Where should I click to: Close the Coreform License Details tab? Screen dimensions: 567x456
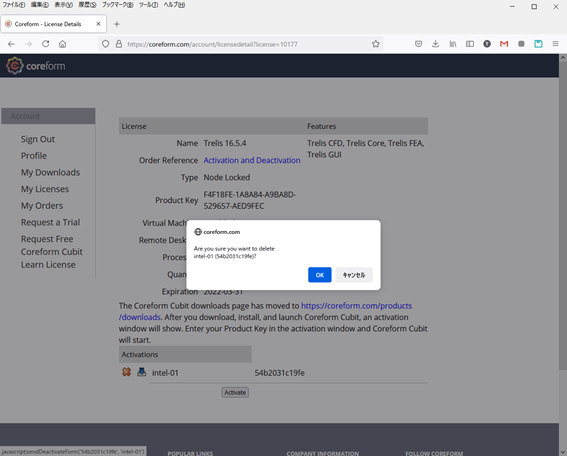98,24
